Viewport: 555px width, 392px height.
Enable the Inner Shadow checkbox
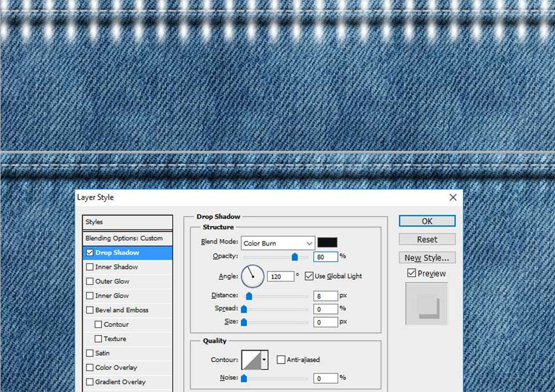click(89, 267)
